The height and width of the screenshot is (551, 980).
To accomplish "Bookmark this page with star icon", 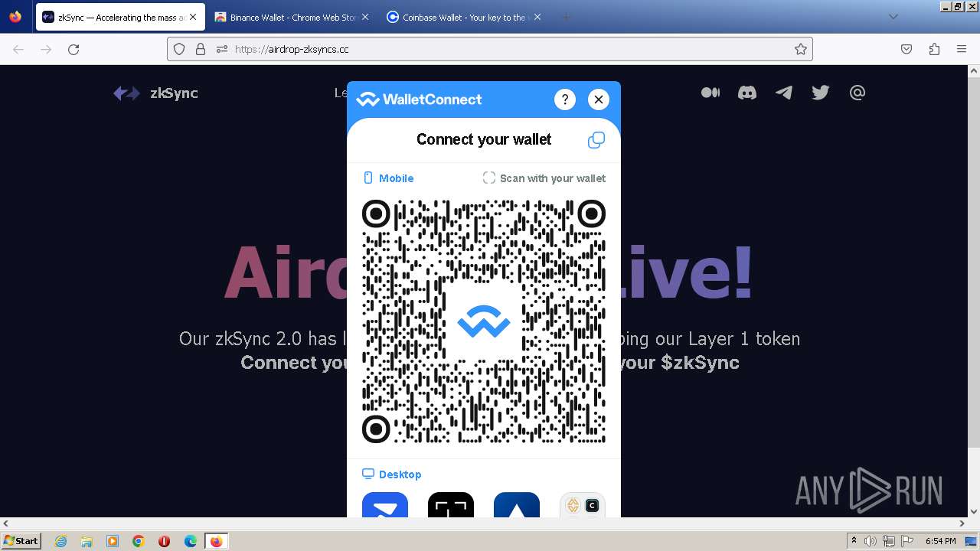I will tap(801, 49).
